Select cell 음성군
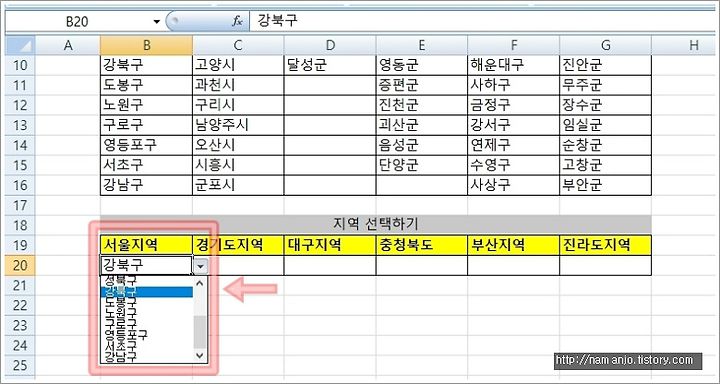Viewport: 720px width, 384px height. click(422, 146)
